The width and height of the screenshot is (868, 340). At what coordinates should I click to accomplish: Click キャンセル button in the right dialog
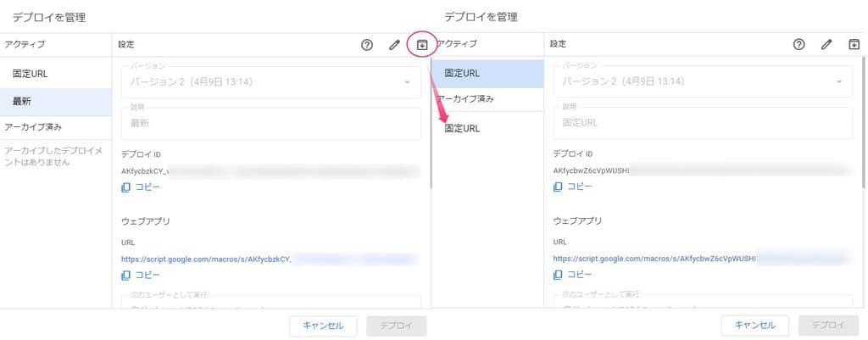[755, 325]
